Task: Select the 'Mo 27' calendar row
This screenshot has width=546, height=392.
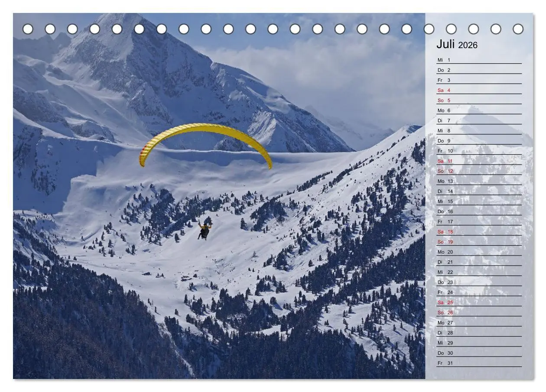Action: coord(479,323)
